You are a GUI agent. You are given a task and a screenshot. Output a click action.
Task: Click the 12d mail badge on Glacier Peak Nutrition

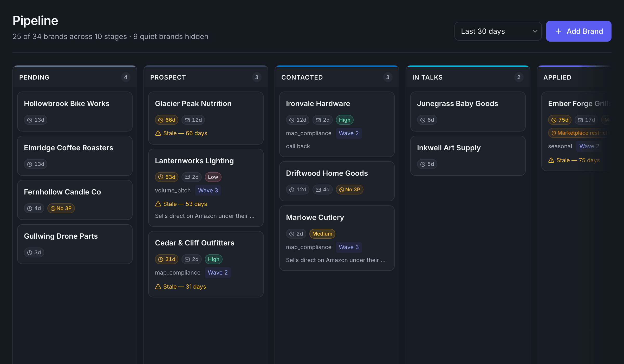193,120
